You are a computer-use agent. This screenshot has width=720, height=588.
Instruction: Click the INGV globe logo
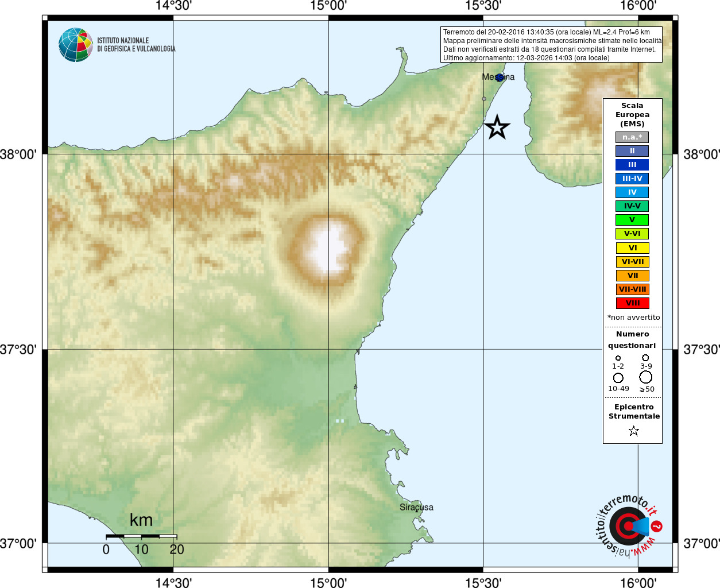(x=76, y=45)
